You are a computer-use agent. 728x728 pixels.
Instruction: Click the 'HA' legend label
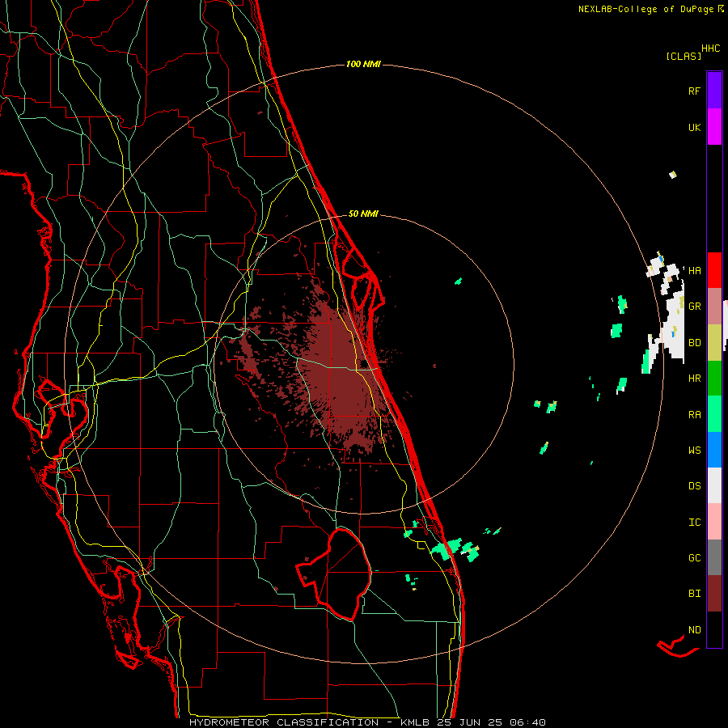point(694,271)
